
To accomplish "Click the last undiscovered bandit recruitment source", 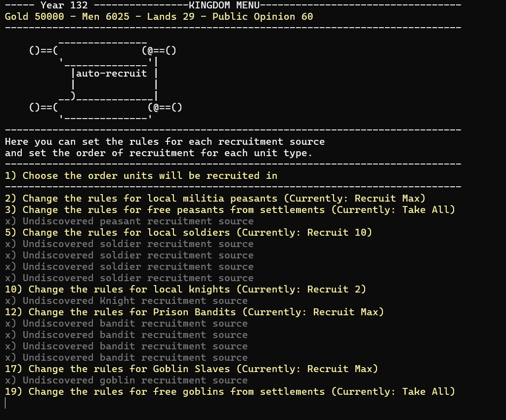I will pos(126,357).
